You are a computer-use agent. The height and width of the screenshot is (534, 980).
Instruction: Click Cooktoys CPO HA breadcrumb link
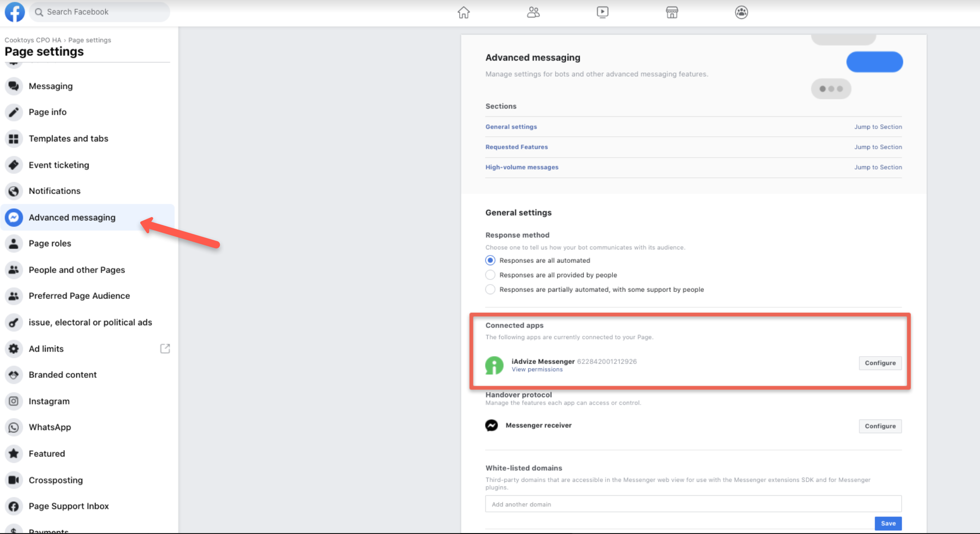click(x=33, y=40)
